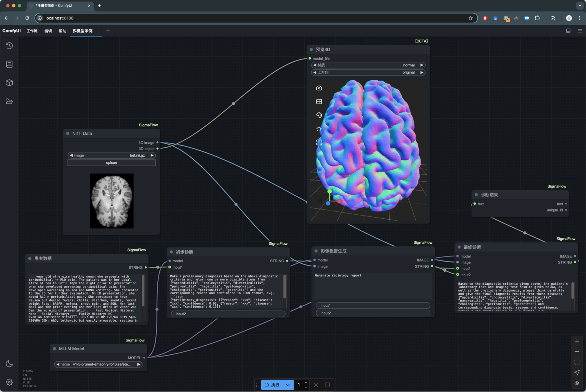Click the clear queue square icon

click(x=327, y=385)
